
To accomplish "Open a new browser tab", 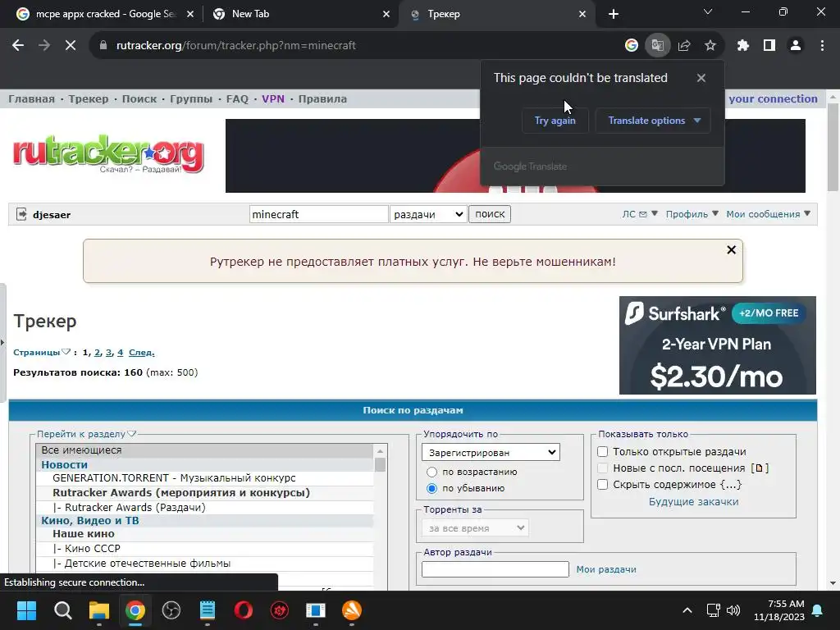I will 614,14.
